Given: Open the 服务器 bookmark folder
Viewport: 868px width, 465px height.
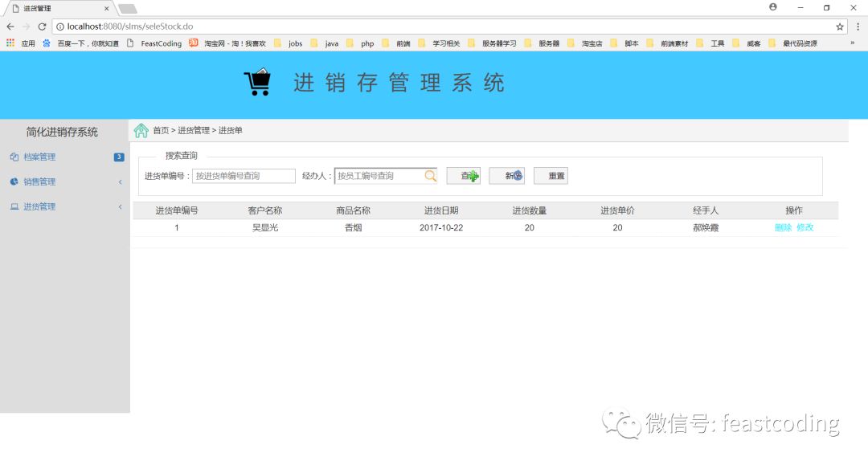Looking at the screenshot, I should coord(542,43).
